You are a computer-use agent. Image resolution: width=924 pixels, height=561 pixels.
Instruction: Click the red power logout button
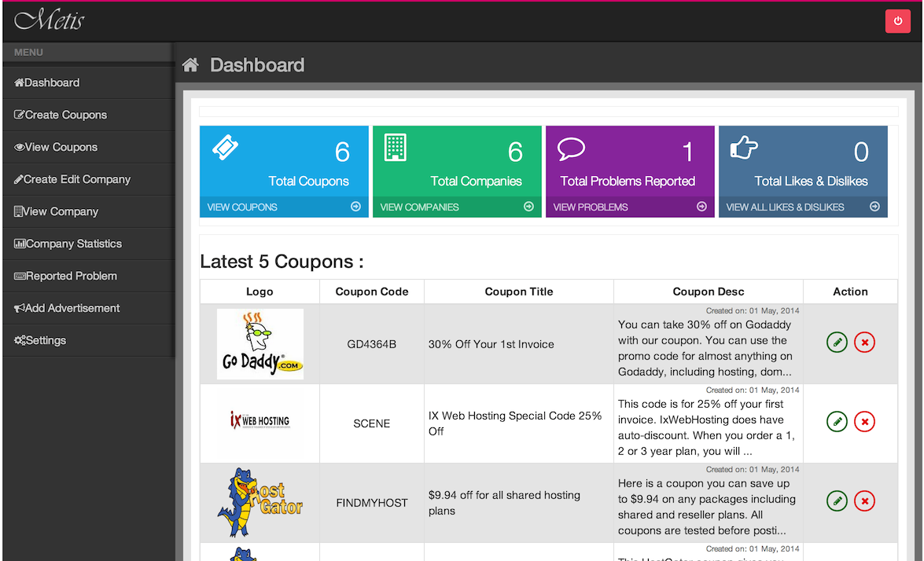897,21
